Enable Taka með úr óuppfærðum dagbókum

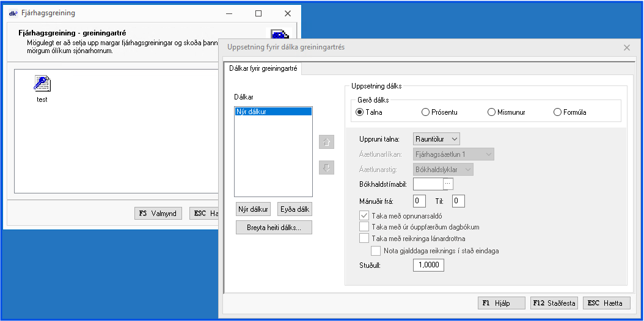tap(364, 227)
